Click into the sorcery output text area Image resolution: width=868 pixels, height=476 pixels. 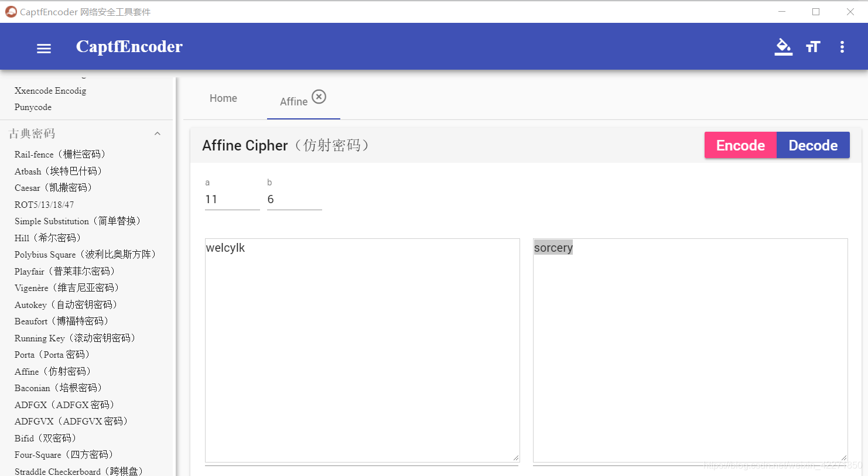(690, 350)
